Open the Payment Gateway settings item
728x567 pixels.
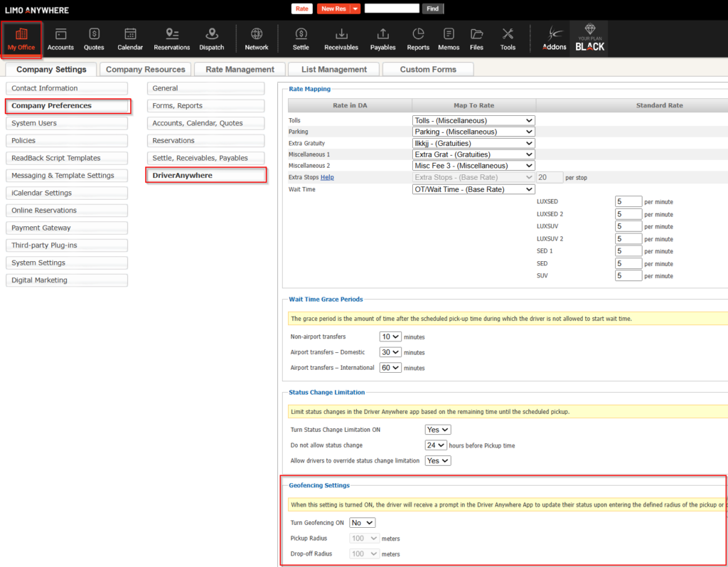coord(67,228)
